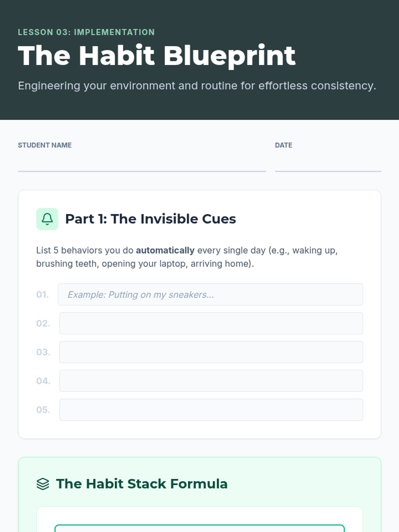Focus the Student Name field

pos(142,163)
